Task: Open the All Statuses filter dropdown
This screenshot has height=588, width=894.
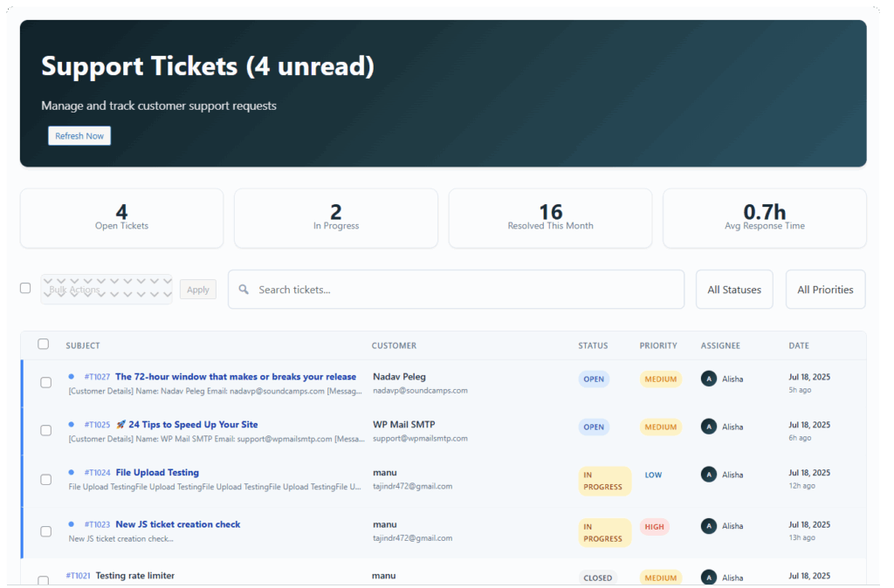Action: [x=734, y=290]
